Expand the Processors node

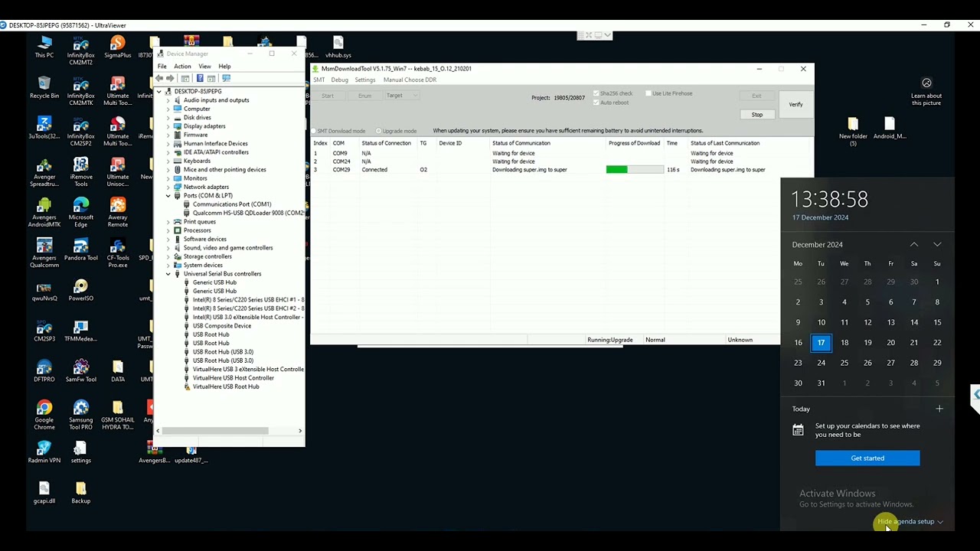168,230
